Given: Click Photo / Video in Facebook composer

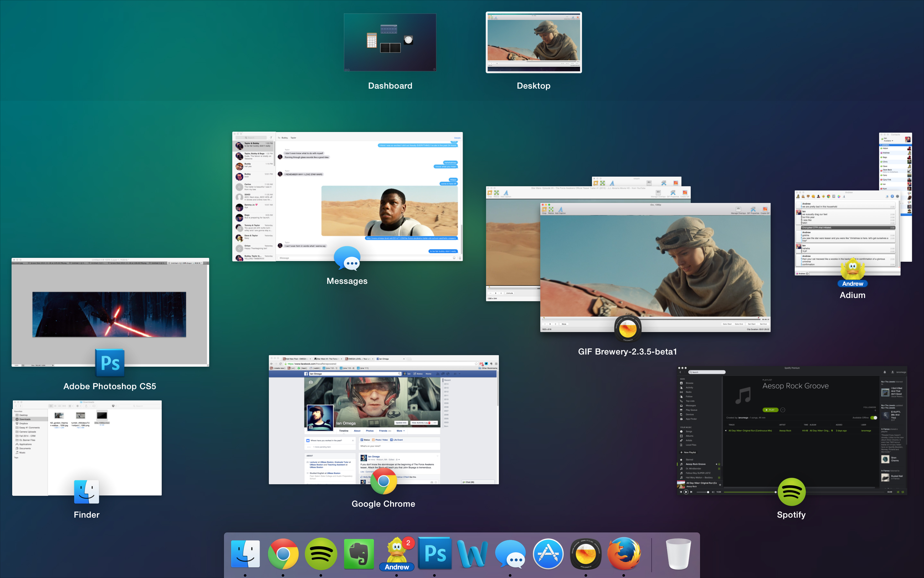Looking at the screenshot, I should 380,440.
